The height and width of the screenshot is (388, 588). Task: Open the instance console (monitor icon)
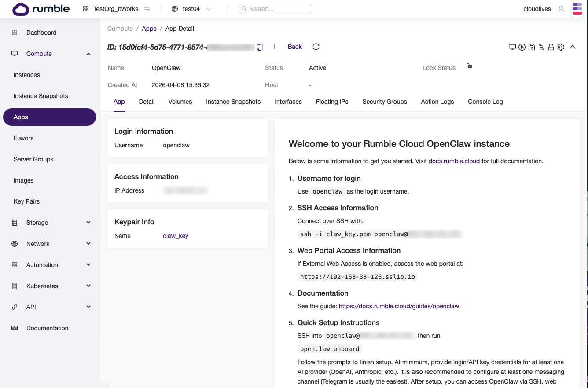[x=512, y=47]
